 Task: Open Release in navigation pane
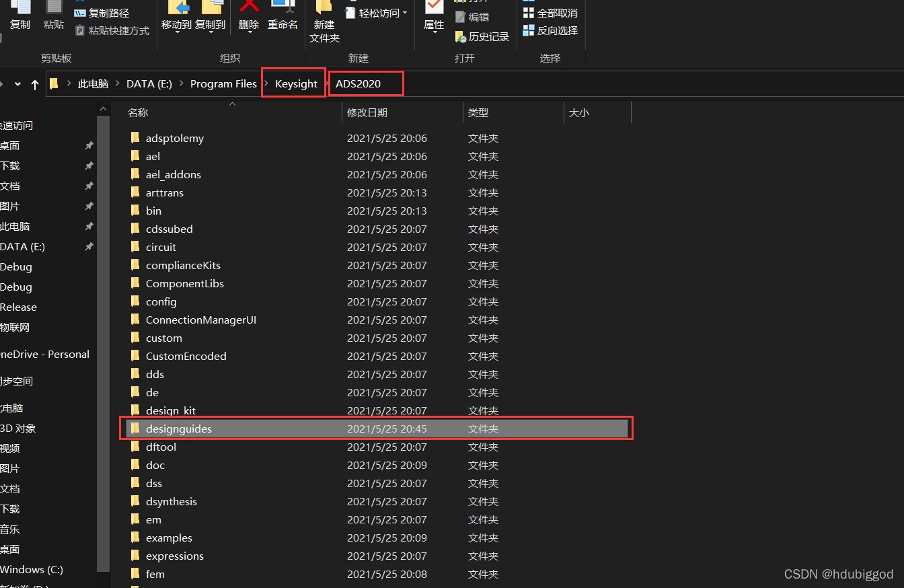pyautogui.click(x=18, y=307)
